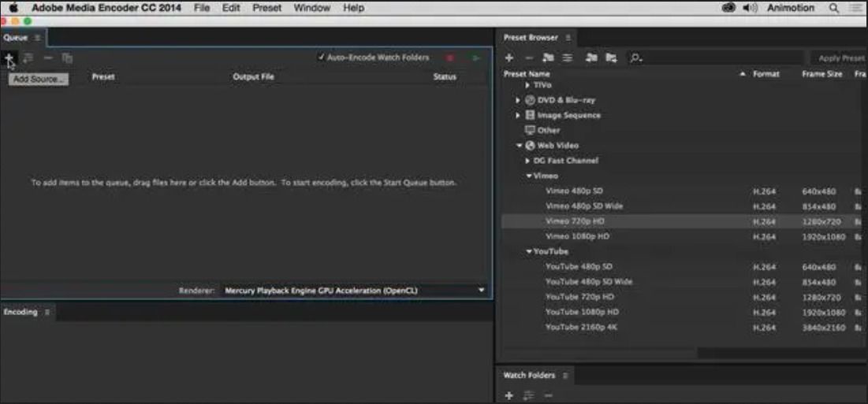
Task: Click the sort arrow beside Preset Name column
Action: point(743,74)
